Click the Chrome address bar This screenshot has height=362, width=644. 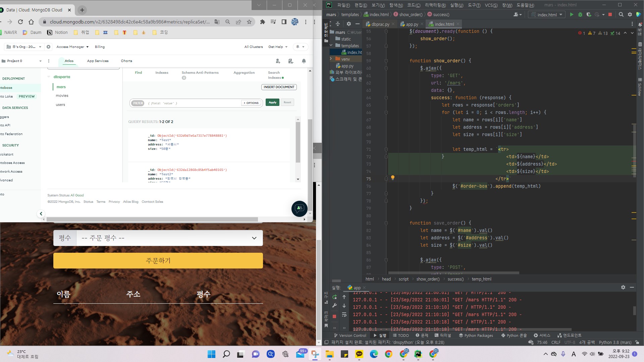coord(130,22)
